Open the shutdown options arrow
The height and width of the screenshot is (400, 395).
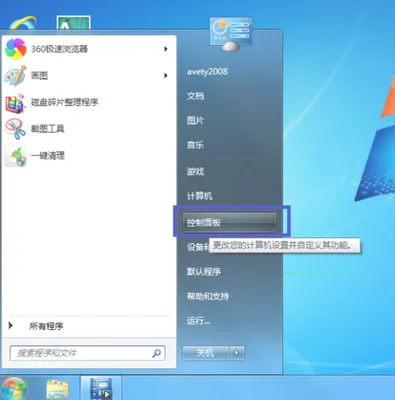pos(237,353)
